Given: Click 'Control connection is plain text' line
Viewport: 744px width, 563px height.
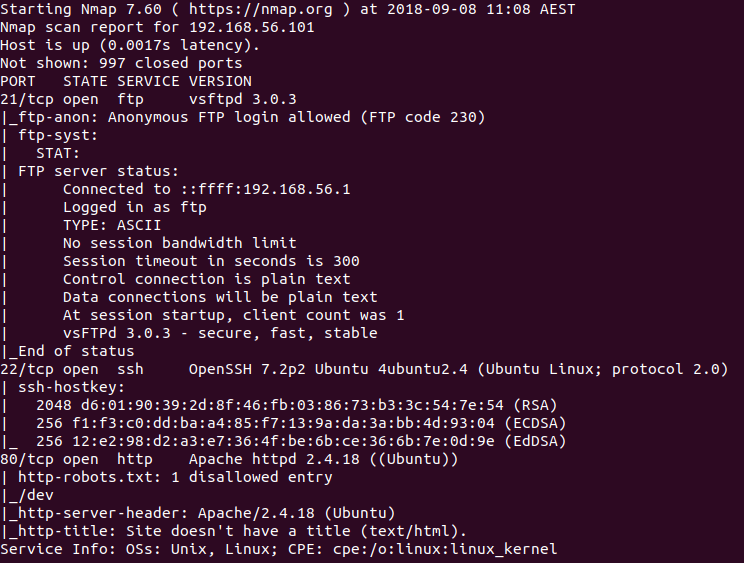Looking at the screenshot, I should (x=207, y=279).
